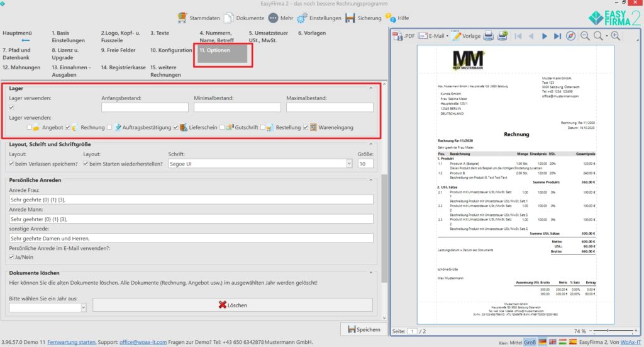This screenshot has height=347, width=644.
Task: Open the year selection dropdown
Action: 84,307
